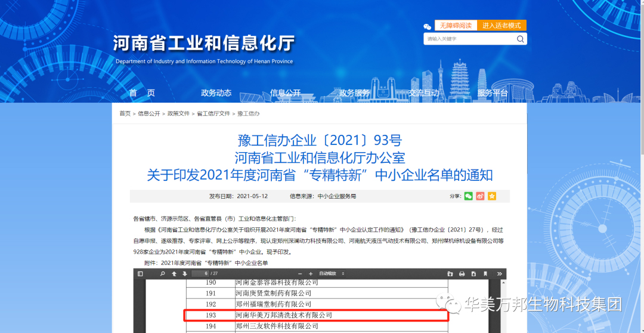
Task: Zoom out the PDF document
Action: pos(300,274)
